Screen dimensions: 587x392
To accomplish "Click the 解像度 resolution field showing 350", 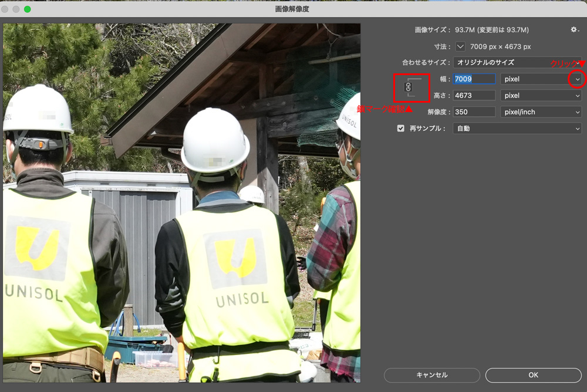I will click(474, 112).
